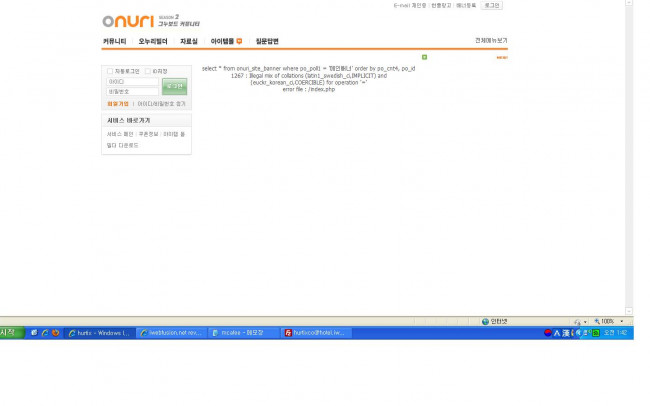Switch to the hurtixco@hotel FileZilla taskbar item
The height and width of the screenshot is (406, 650).
[x=316, y=333]
